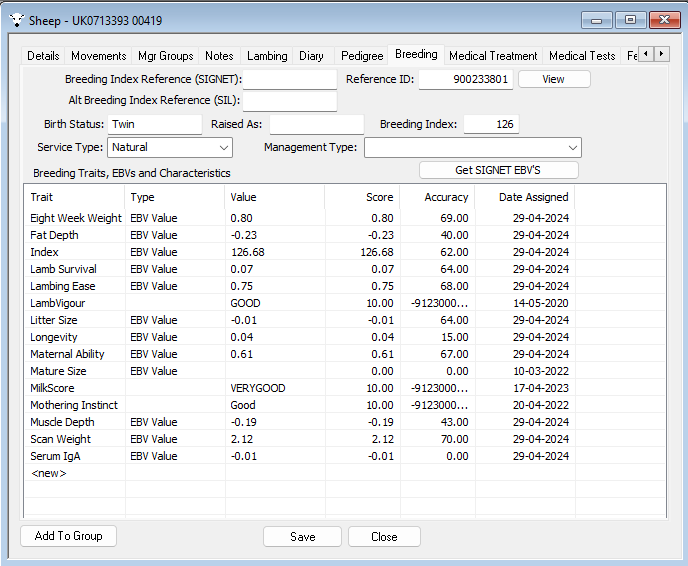
Task: Click the Reference ID field
Action: tap(466, 79)
